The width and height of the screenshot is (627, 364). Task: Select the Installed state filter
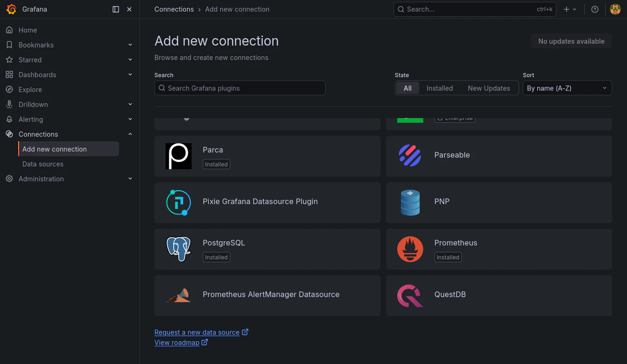[x=440, y=88]
